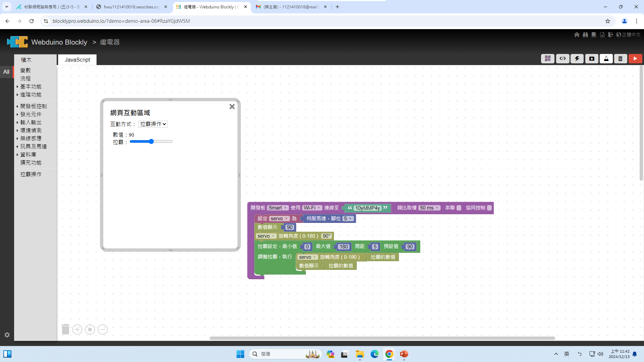
Task: Select the 積木 tab
Action: pyautogui.click(x=26, y=60)
